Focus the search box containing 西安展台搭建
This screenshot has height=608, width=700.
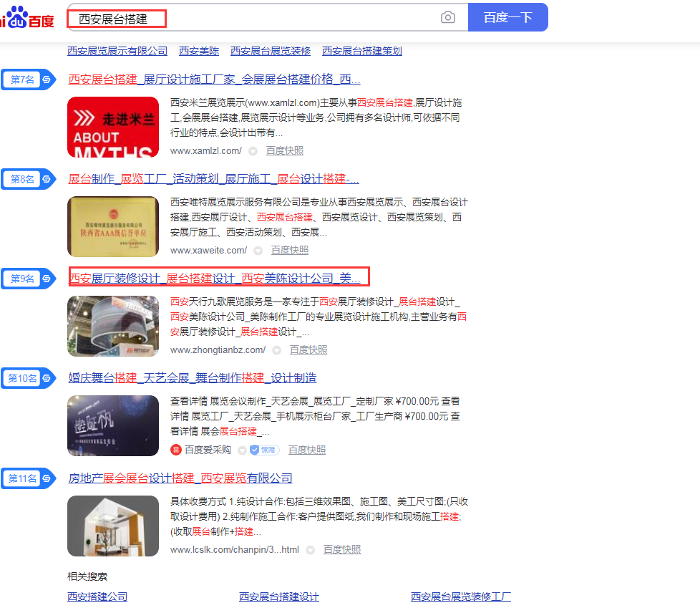[251, 19]
